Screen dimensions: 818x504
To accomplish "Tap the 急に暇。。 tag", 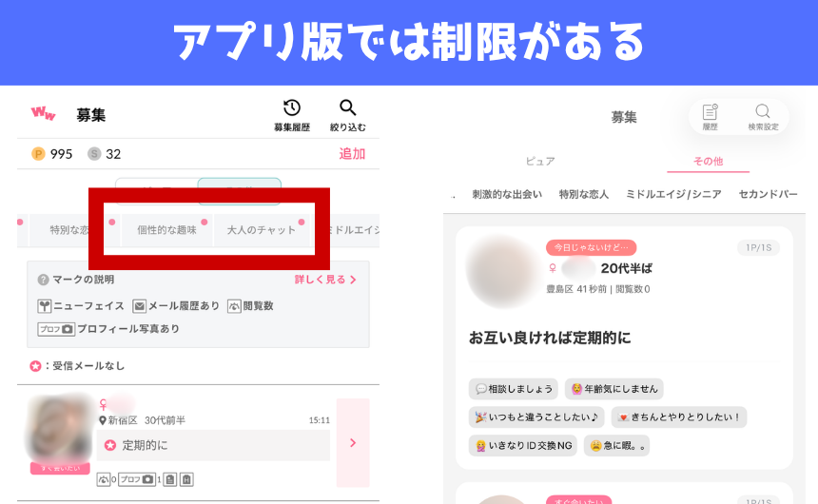I will (616, 446).
